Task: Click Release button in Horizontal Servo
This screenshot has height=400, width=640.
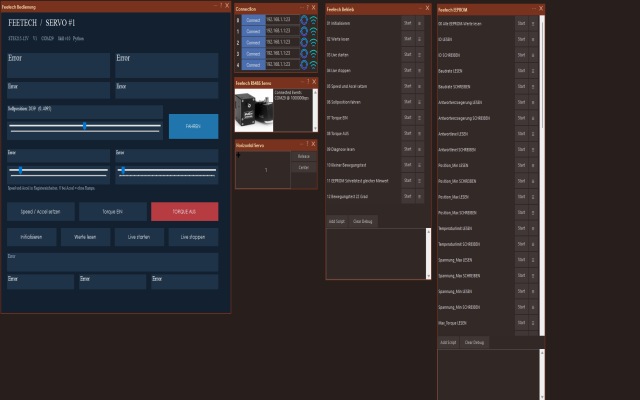Action: coord(304,156)
